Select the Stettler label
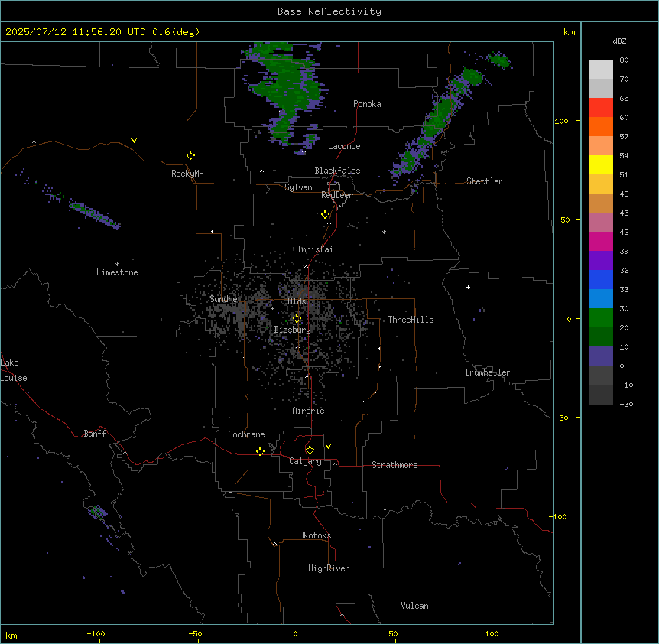 [x=485, y=181]
